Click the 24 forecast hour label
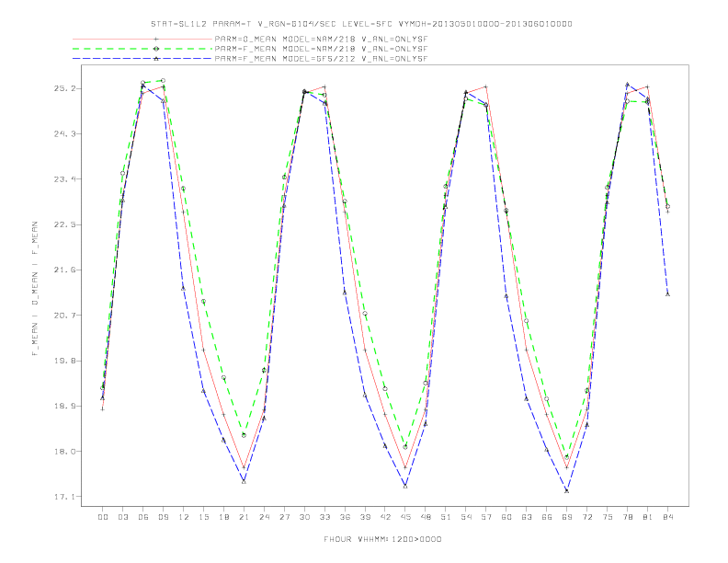 pos(264,517)
